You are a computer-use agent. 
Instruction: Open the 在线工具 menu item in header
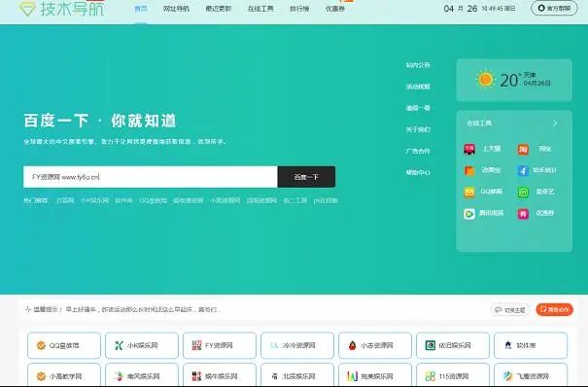click(x=260, y=8)
